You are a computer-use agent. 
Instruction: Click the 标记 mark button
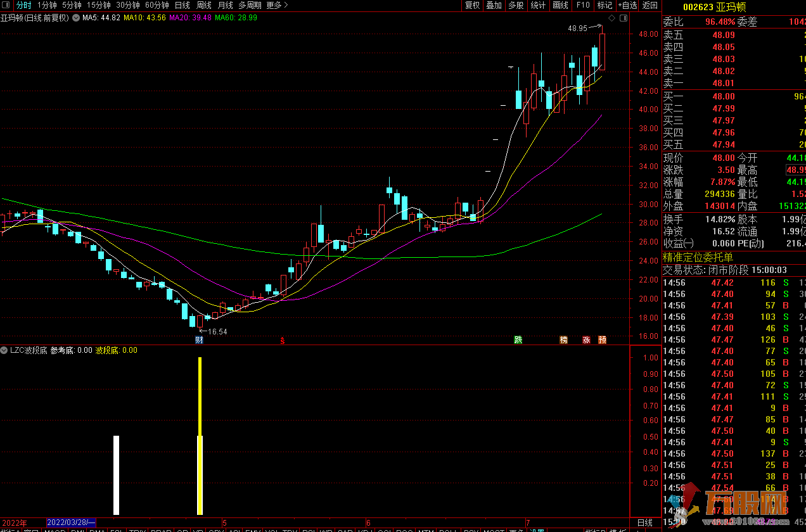coord(604,5)
